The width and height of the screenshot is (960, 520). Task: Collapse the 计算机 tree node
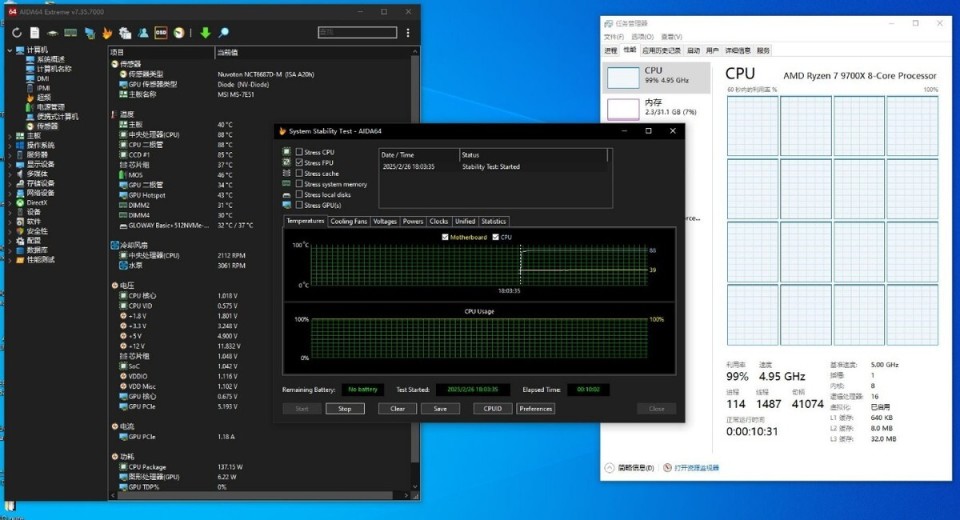tap(10, 50)
